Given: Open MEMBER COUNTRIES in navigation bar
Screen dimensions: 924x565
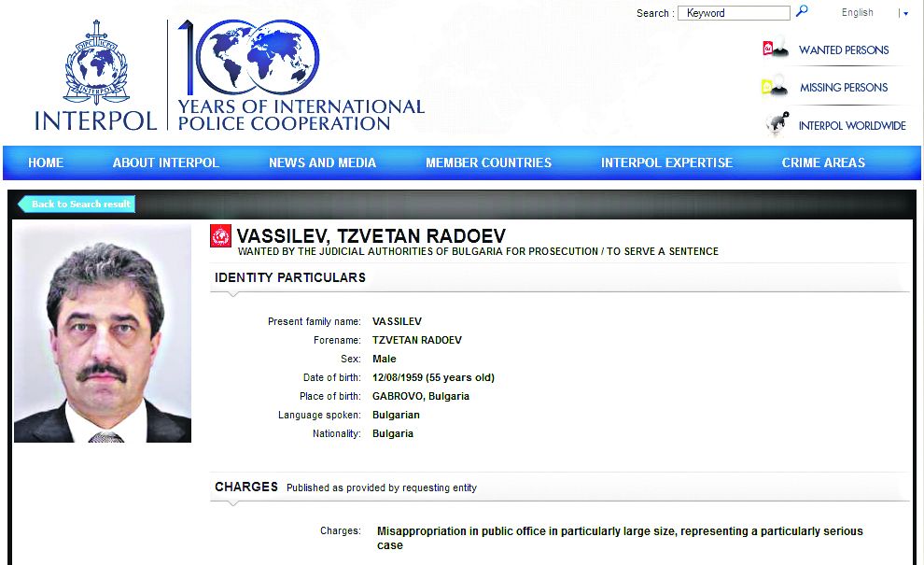Looking at the screenshot, I should [x=488, y=162].
